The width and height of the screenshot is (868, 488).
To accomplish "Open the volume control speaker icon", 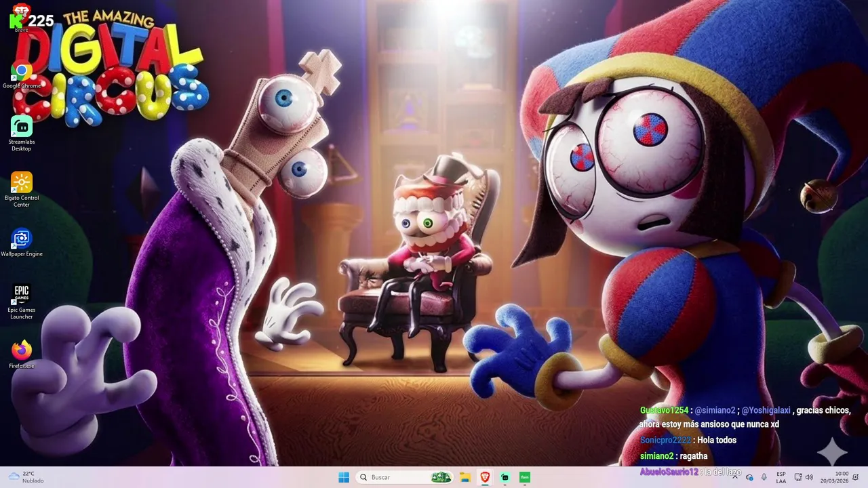I will click(809, 477).
